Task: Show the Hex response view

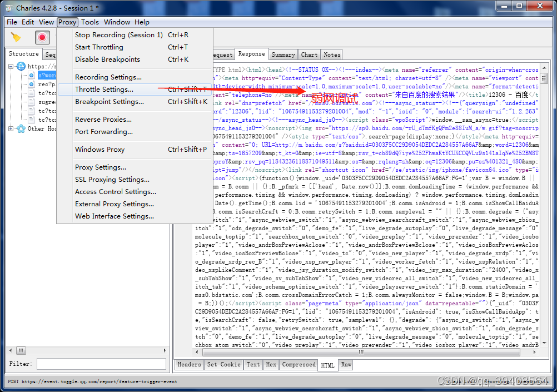Action: coord(271,365)
